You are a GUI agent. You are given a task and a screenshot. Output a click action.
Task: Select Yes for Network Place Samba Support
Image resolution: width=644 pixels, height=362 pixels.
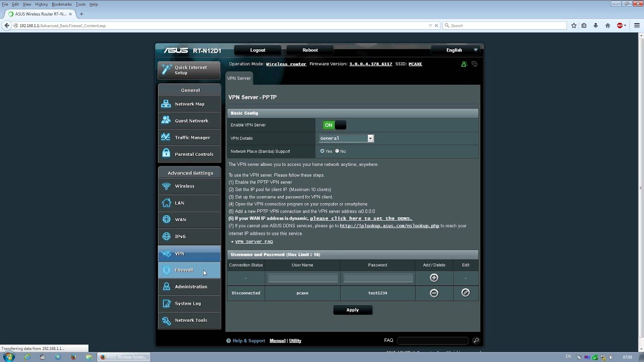click(323, 151)
